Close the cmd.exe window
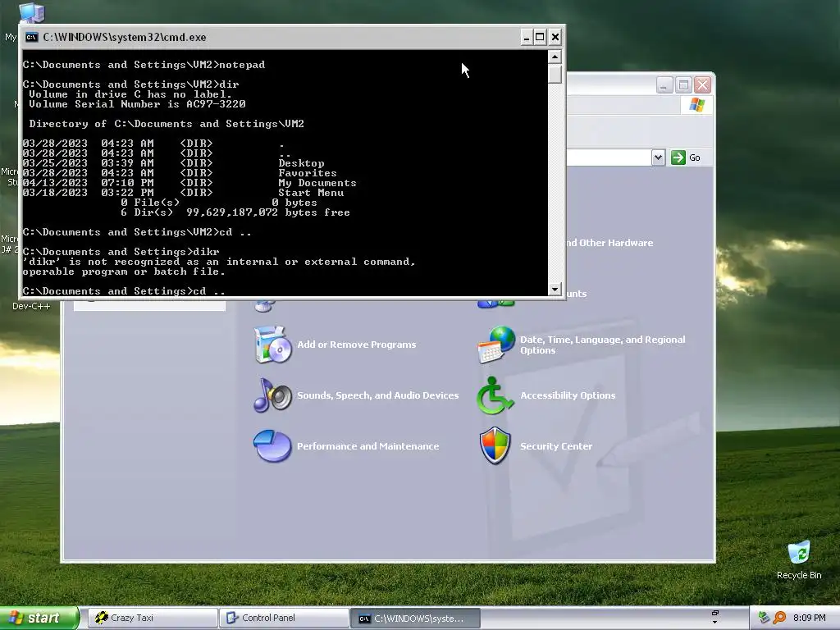Viewport: 840px width, 630px height. coord(555,37)
